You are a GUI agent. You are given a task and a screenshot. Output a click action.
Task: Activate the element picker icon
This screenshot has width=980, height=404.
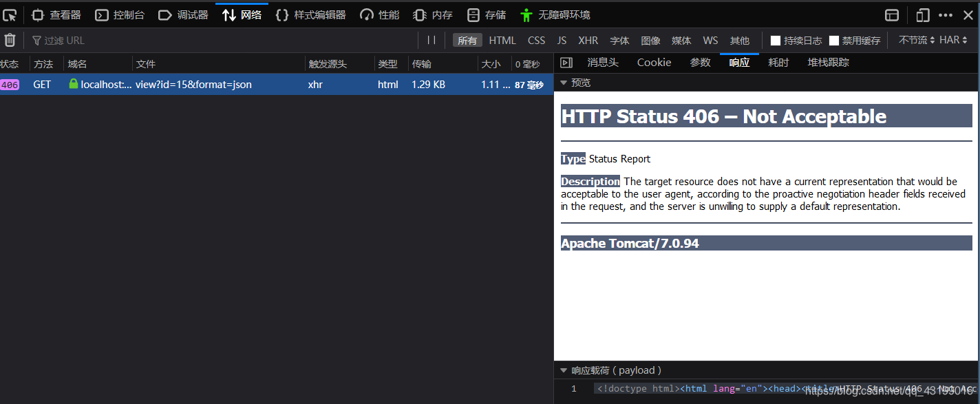10,14
